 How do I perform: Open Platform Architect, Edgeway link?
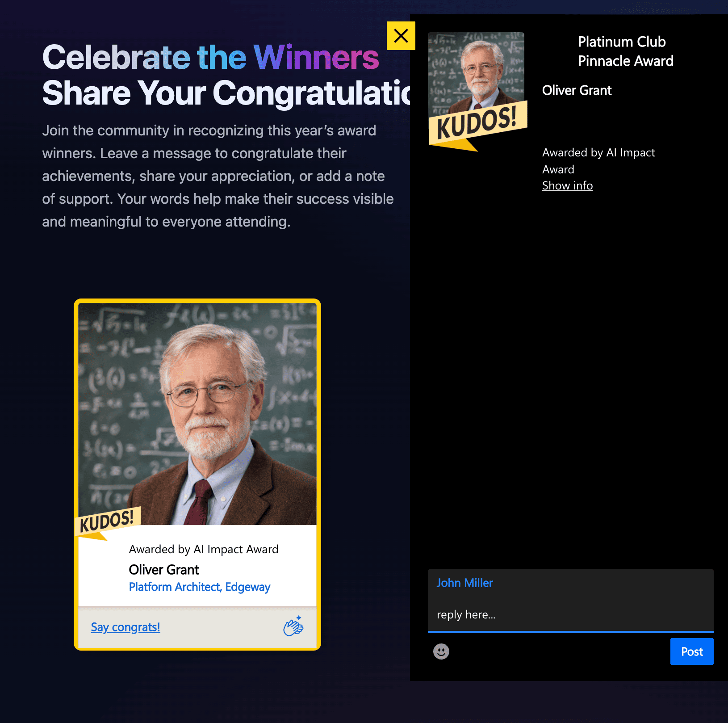[x=200, y=587]
